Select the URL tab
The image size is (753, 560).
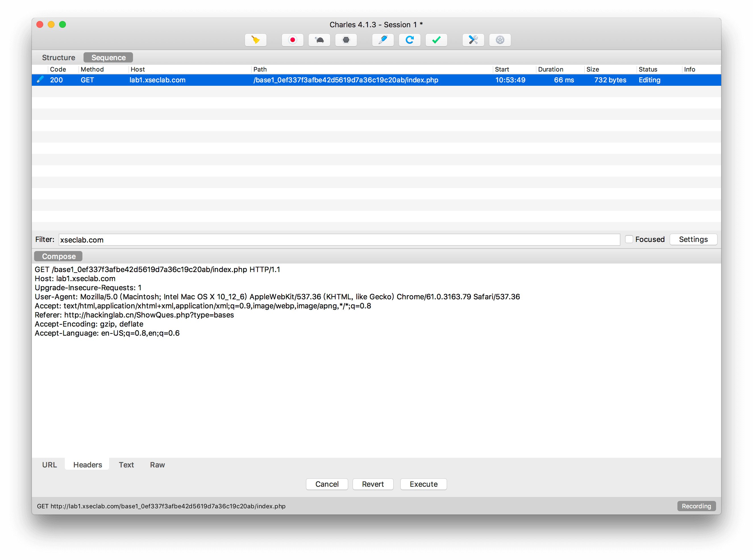(50, 464)
